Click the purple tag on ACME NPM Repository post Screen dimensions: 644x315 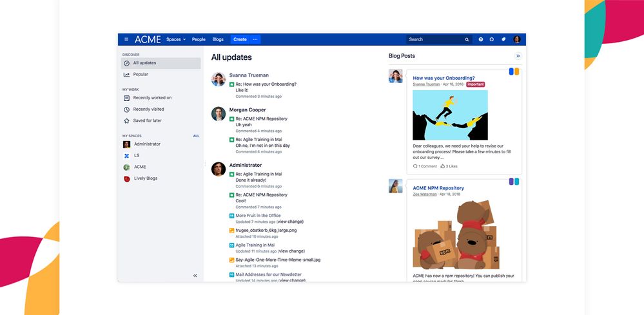511,181
